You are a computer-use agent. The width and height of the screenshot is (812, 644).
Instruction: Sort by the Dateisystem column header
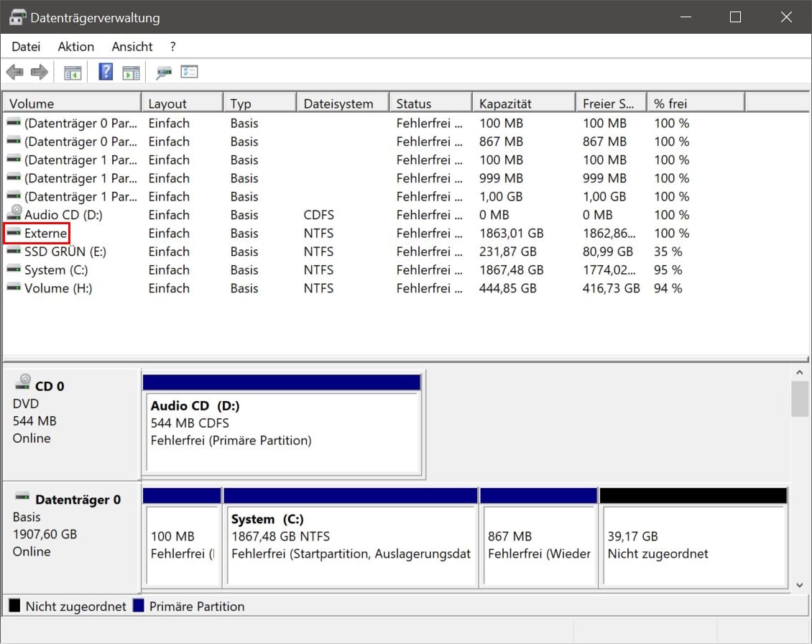(x=343, y=103)
